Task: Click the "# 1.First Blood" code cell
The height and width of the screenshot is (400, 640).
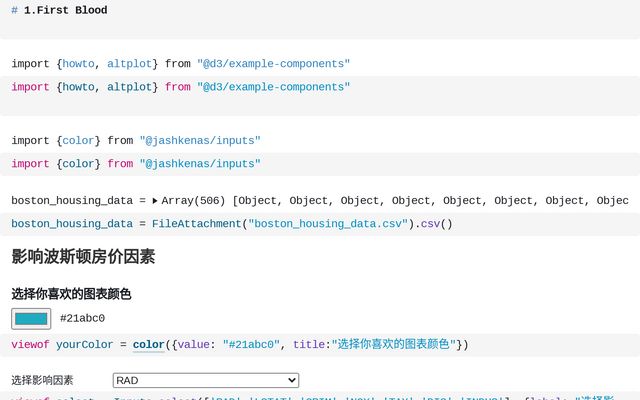Action: [x=320, y=19]
